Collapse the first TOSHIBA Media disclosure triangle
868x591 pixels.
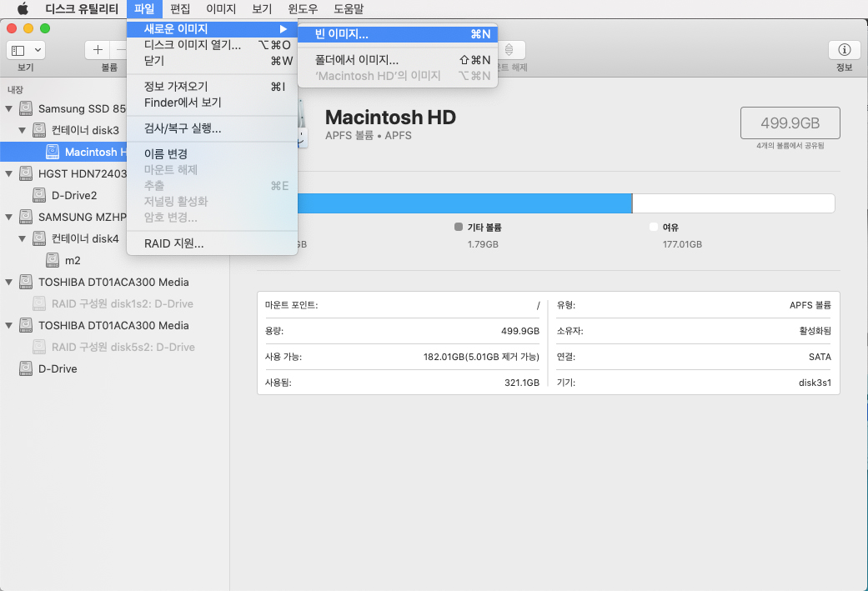(x=9, y=282)
